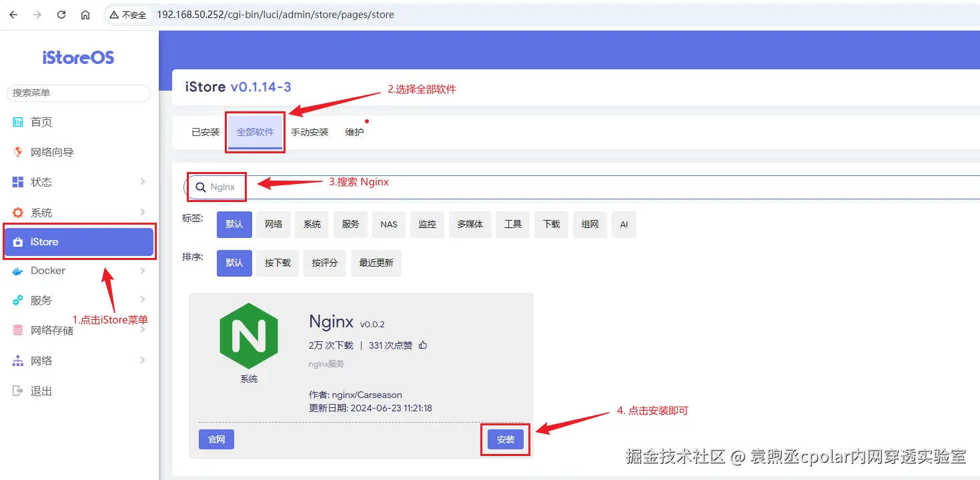This screenshot has width=980, height=480.
Task: Click the iStore v0.1.14-3 heading
Action: point(238,87)
